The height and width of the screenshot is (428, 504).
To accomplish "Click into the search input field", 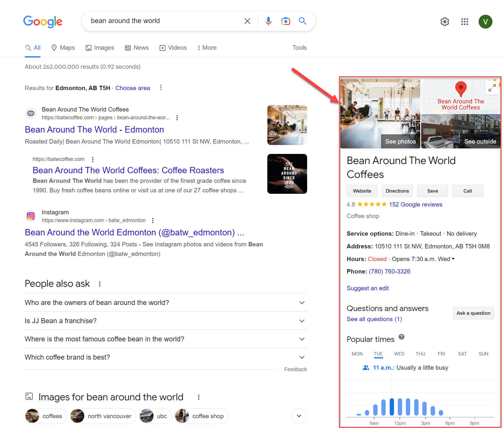I will tap(165, 21).
